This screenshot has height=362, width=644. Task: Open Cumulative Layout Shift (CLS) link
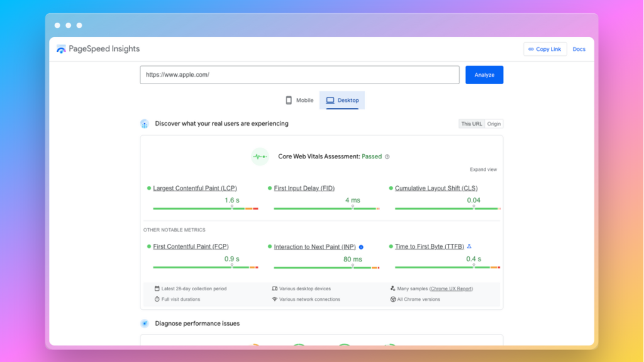pos(436,188)
